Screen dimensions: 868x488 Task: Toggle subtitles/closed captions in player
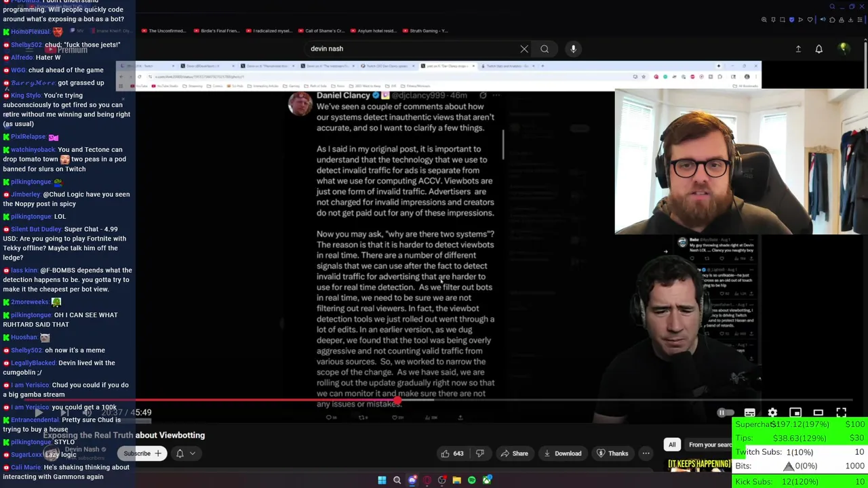[749, 412]
